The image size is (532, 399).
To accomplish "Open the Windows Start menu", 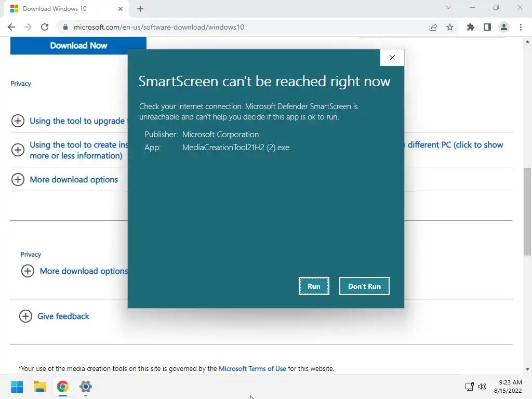I will (x=17, y=387).
